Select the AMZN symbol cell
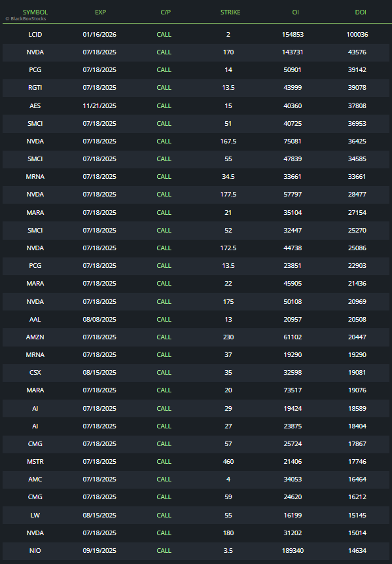 pyautogui.click(x=35, y=337)
